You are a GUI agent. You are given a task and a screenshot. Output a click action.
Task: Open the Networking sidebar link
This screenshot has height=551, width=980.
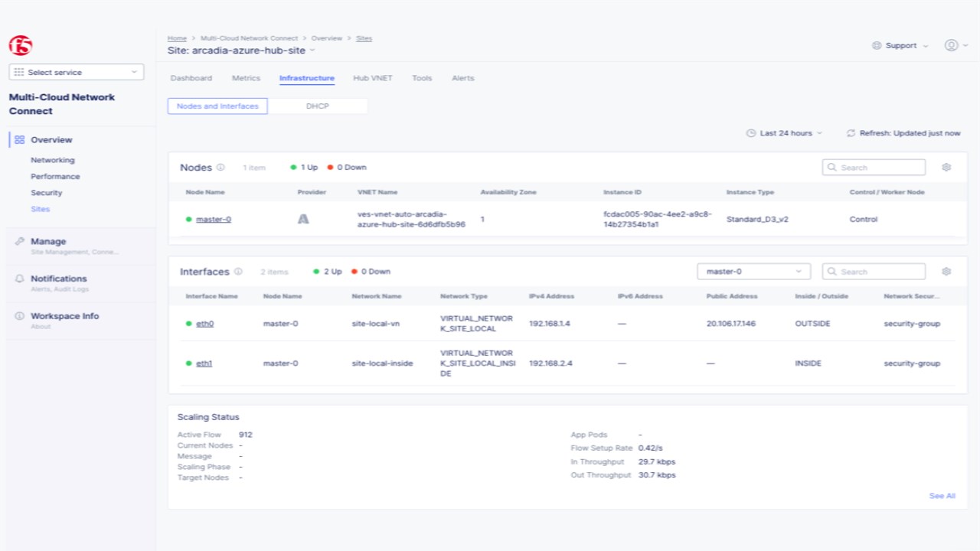pyautogui.click(x=53, y=160)
